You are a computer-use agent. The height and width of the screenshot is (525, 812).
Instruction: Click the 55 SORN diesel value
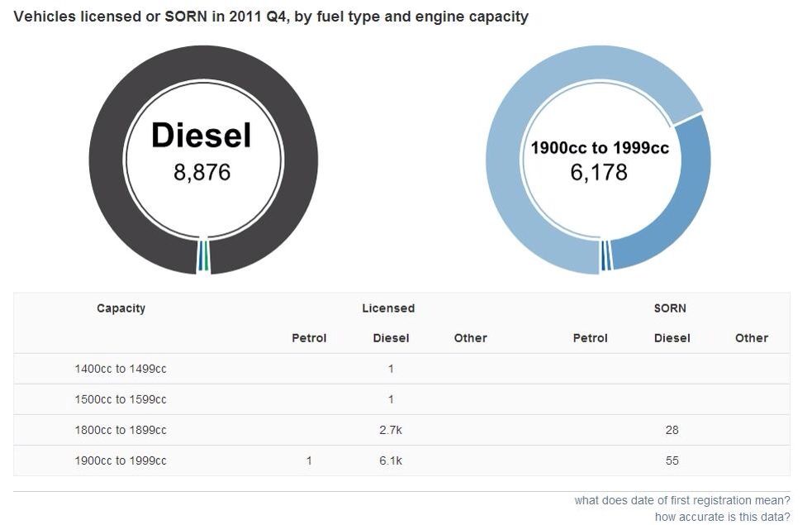[x=672, y=461]
